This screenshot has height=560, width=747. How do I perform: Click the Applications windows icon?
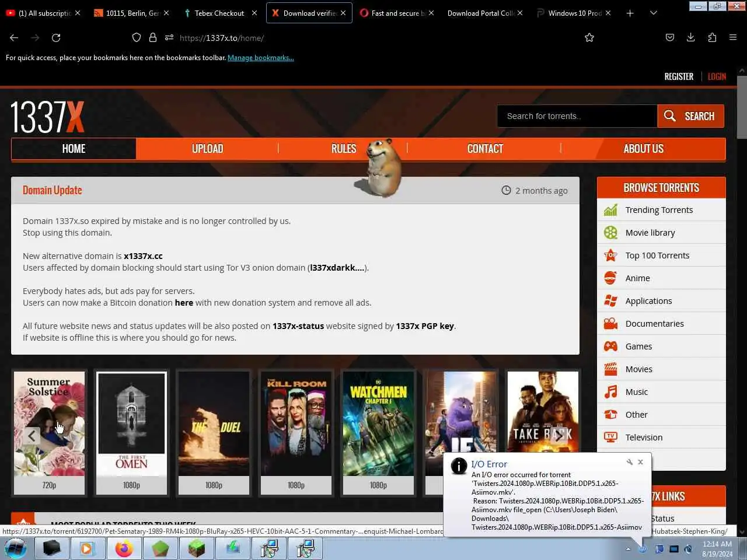coord(610,301)
